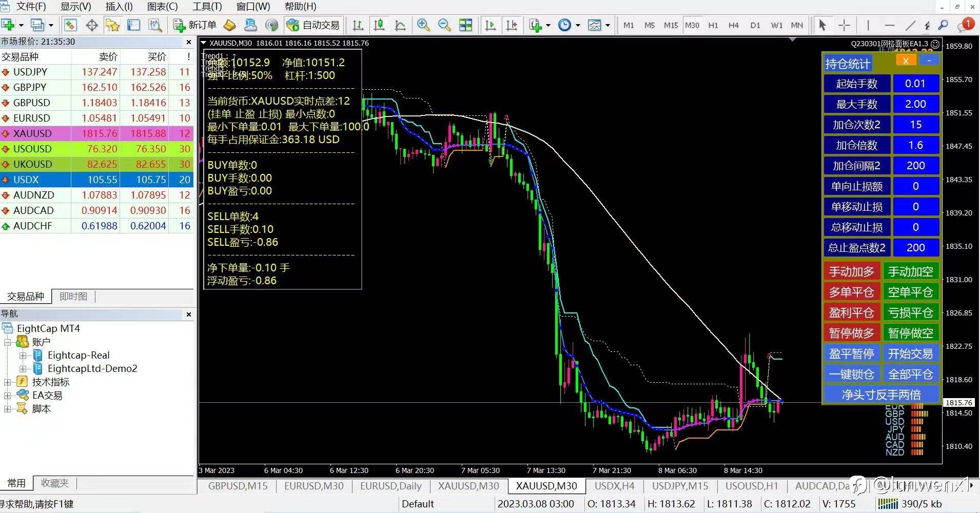The image size is (980, 513).
Task: Open the Profiles dropdown arrow
Action: pos(51,25)
